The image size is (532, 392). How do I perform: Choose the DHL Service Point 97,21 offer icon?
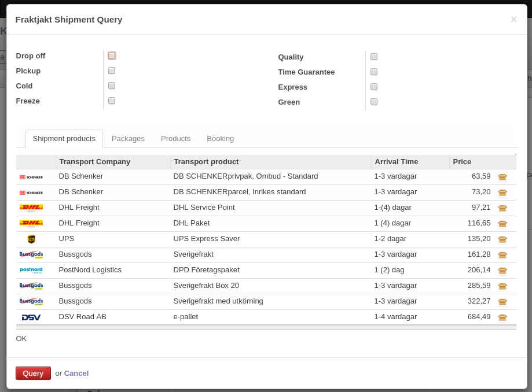click(502, 208)
